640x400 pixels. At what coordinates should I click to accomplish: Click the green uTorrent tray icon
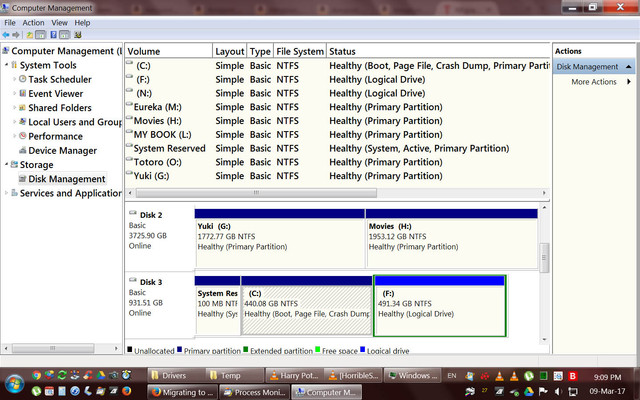[x=529, y=376]
